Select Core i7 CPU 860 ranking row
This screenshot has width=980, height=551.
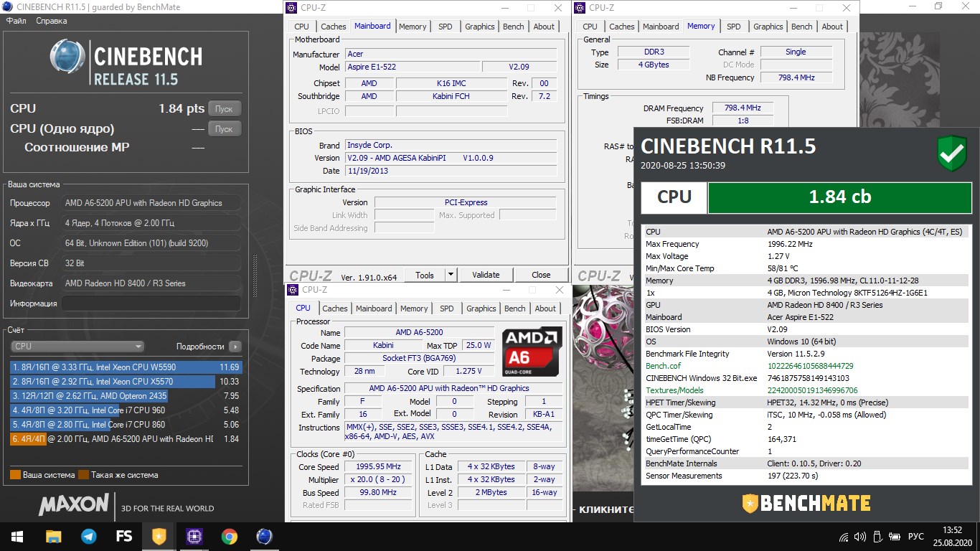[x=126, y=425]
